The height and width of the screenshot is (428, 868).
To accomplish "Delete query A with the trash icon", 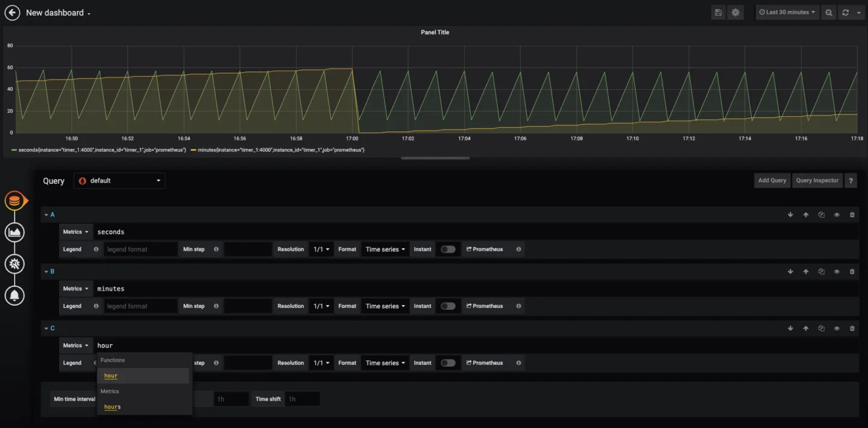I will pyautogui.click(x=852, y=215).
